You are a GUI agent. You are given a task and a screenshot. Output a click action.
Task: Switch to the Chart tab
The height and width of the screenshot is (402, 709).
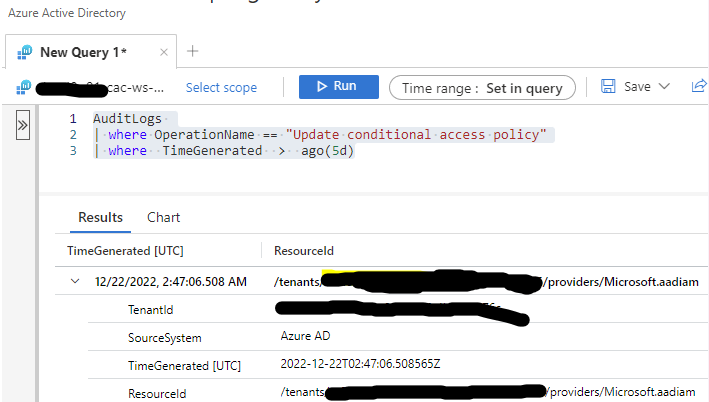point(163,218)
